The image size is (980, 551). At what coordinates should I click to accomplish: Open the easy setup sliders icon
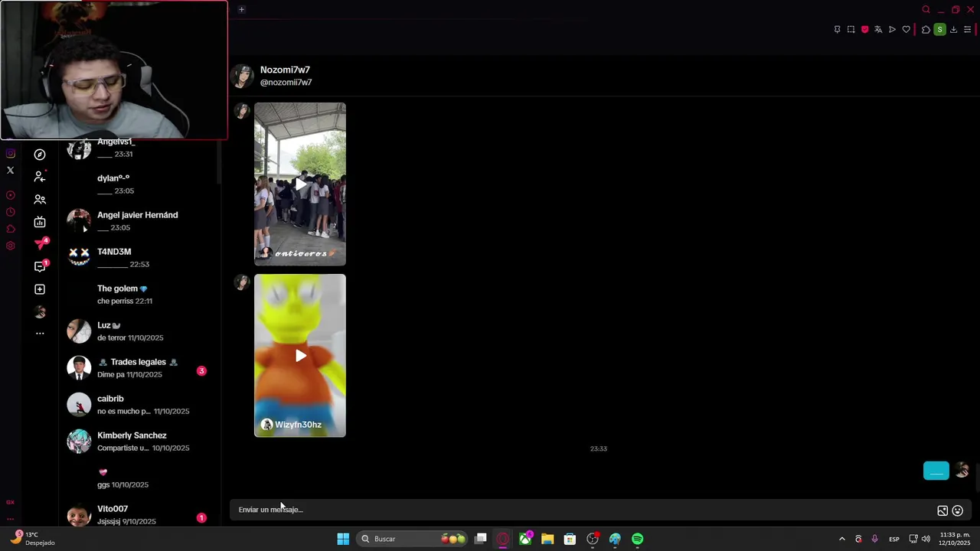[x=967, y=30]
